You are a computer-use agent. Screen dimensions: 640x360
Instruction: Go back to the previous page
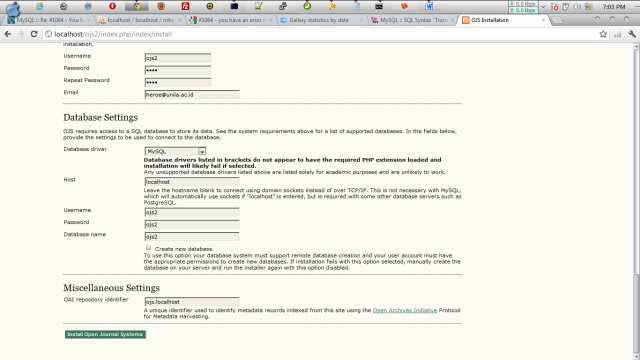8,34
